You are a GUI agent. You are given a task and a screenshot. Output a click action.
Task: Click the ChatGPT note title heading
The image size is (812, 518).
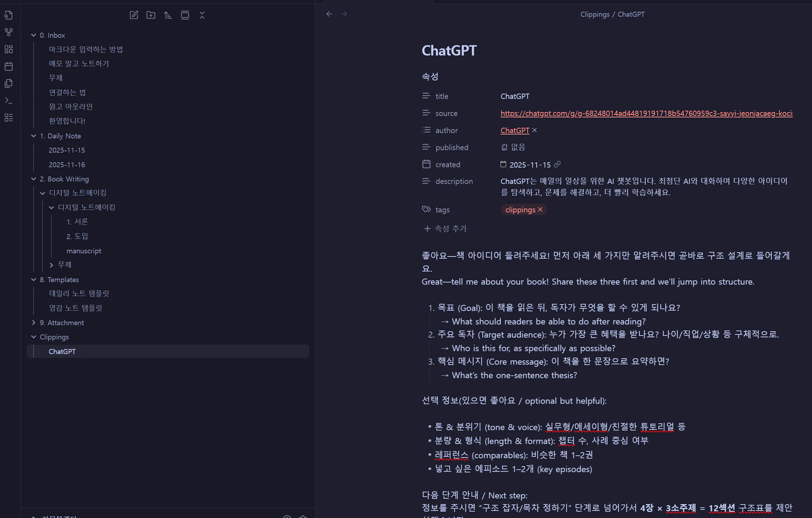pos(449,51)
